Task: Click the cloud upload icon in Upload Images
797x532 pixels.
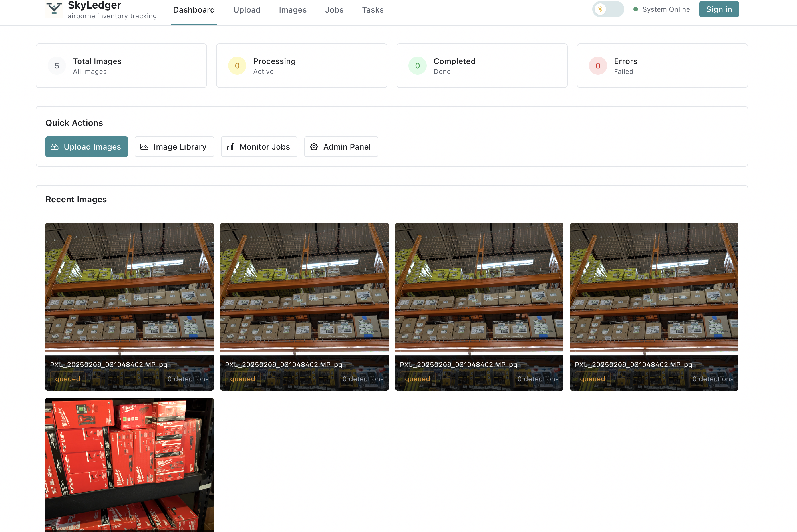Action: click(x=55, y=147)
